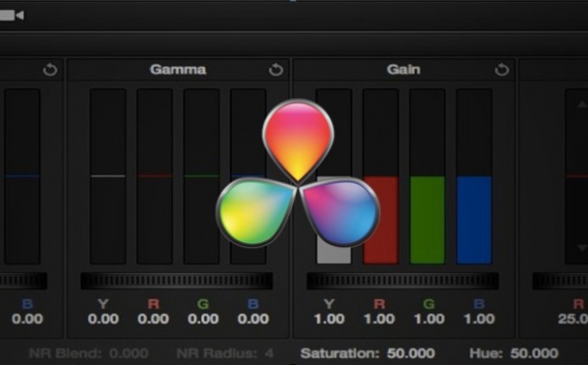The image size is (588, 365).
Task: Click the jog wheel under the left-edge panel
Action: [24, 281]
